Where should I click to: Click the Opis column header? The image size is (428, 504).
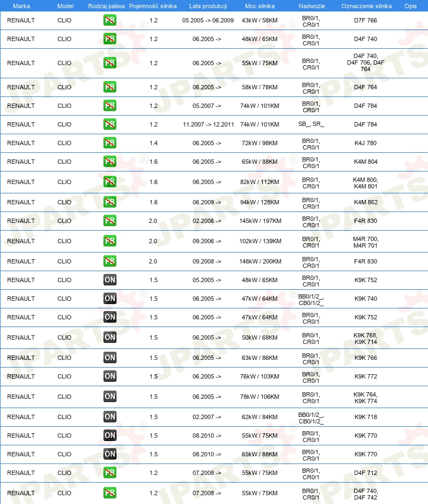click(x=410, y=6)
